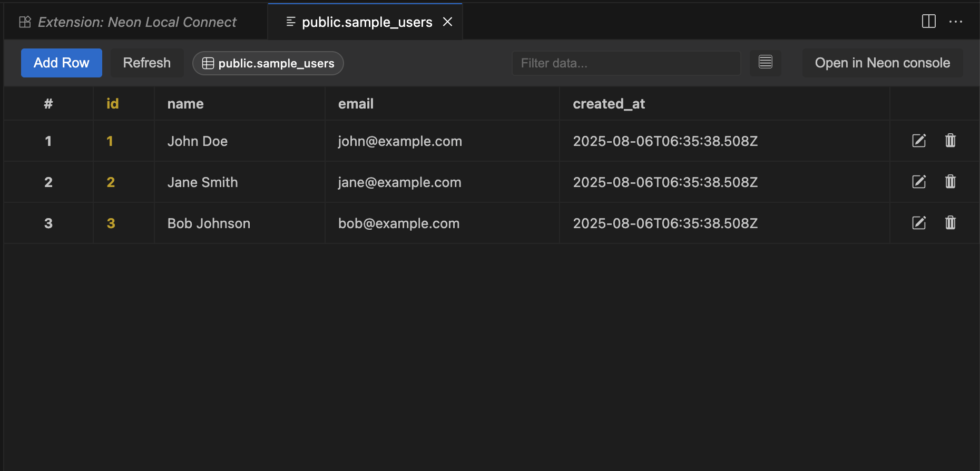Edit the John Doe row
Viewport: 980px width, 471px height.
tap(918, 141)
